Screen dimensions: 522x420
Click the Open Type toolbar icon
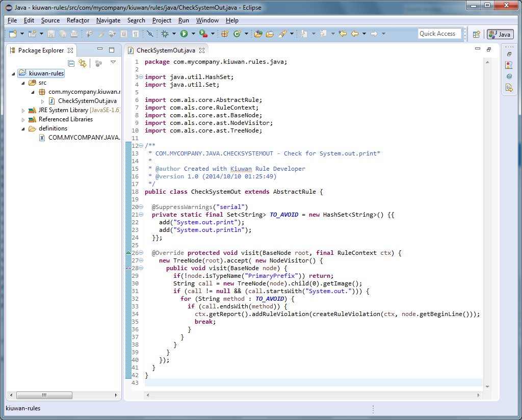point(258,34)
